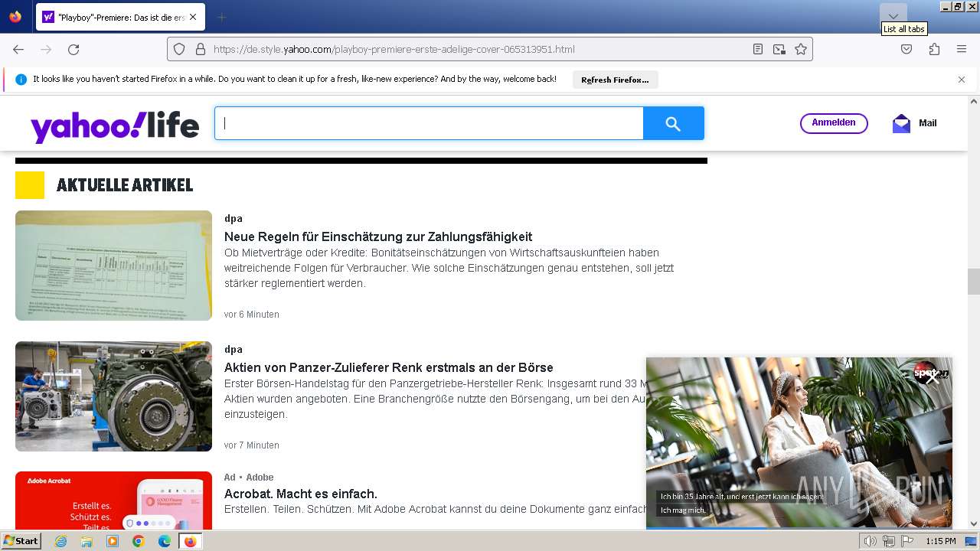Open picture-in-picture address bar icon
This screenshot has height=551, width=980.
tap(779, 49)
